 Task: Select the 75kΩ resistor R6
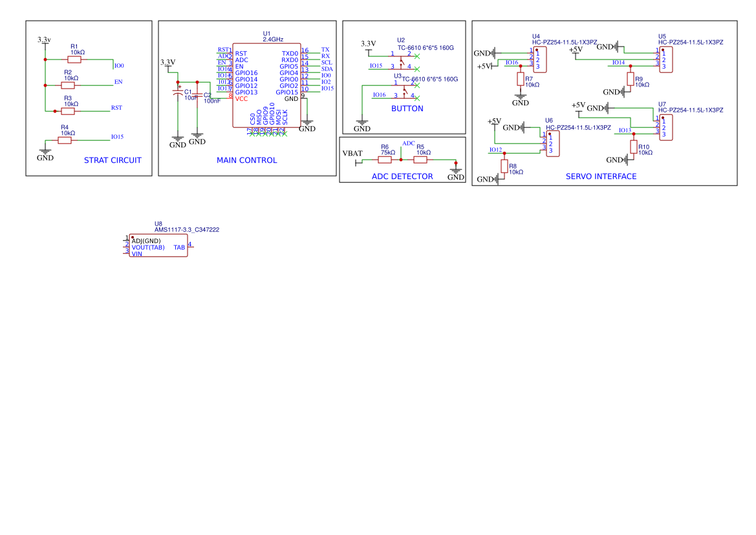coord(385,160)
